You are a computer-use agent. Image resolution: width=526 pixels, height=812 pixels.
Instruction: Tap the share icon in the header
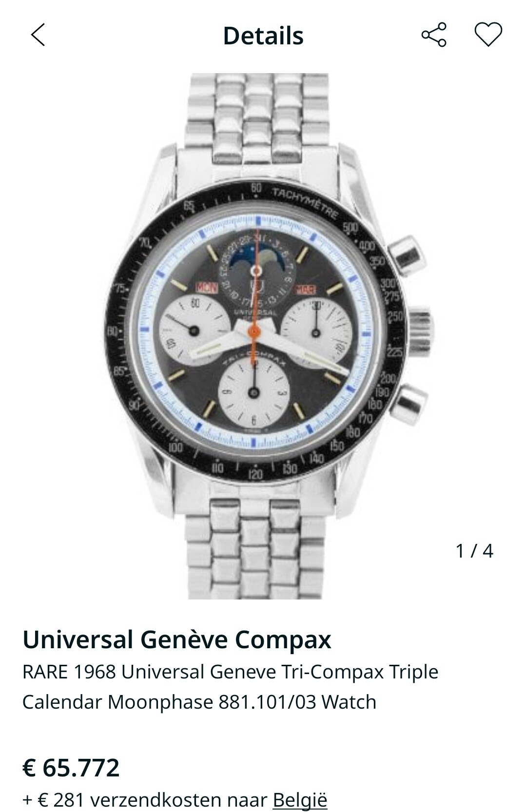tap(434, 35)
